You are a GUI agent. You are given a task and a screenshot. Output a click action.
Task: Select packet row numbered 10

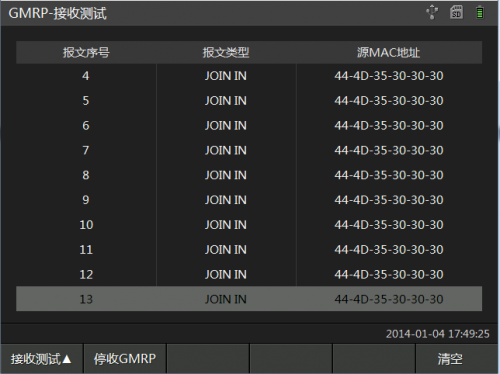(x=249, y=225)
